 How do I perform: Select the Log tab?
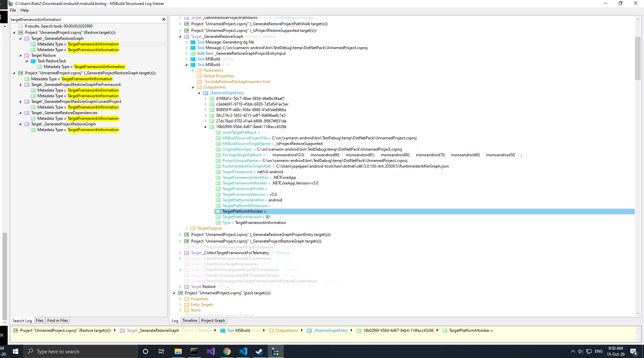pos(175,321)
